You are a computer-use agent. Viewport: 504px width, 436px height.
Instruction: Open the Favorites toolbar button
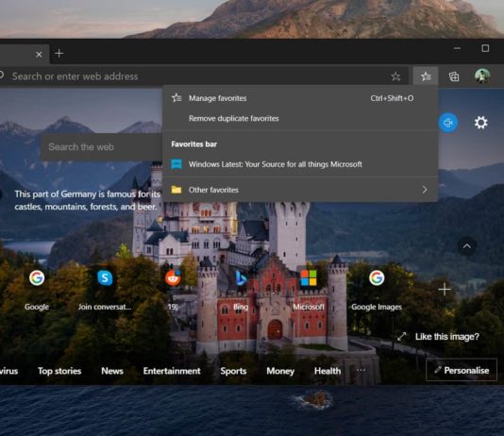(x=426, y=76)
